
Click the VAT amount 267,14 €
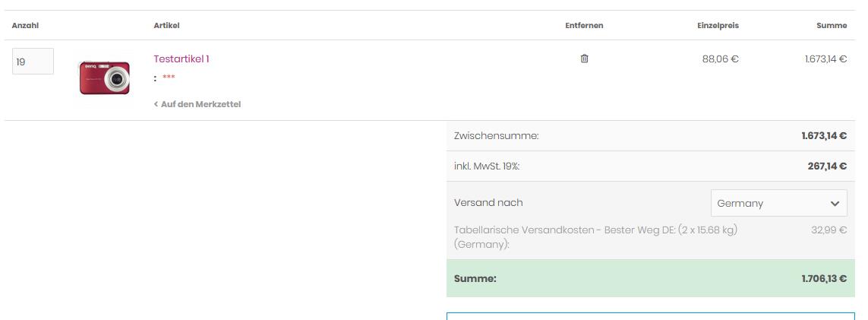pos(827,166)
